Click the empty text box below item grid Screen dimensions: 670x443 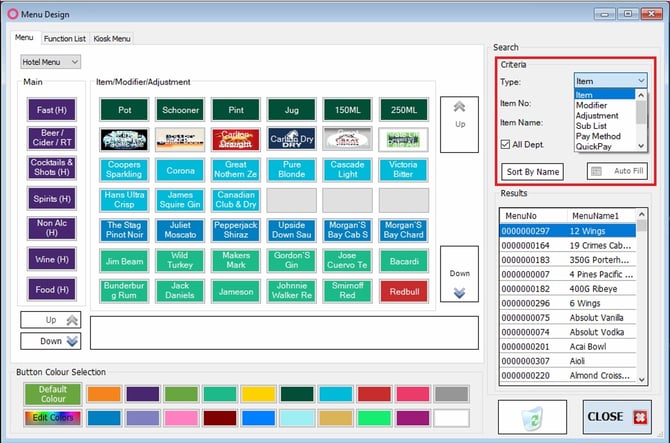[x=284, y=333]
